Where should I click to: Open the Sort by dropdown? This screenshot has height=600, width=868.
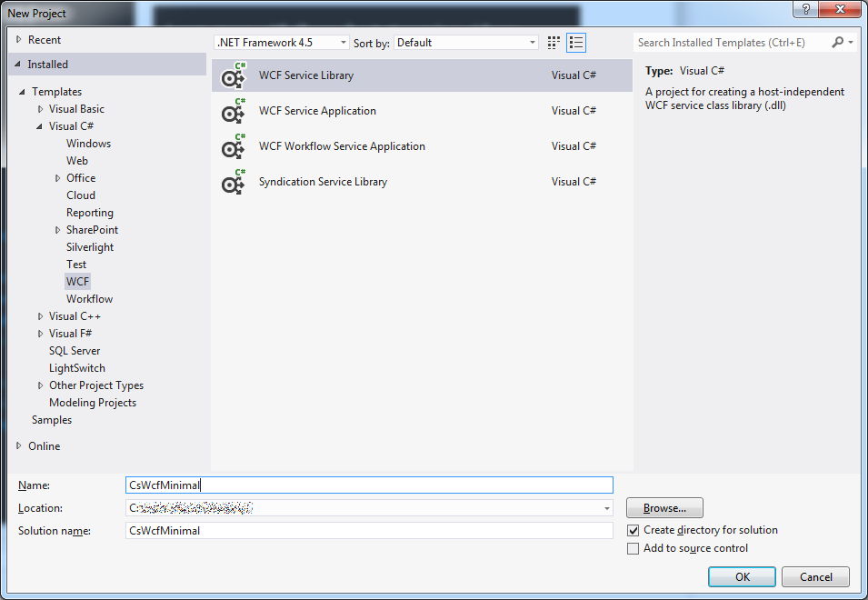click(534, 42)
